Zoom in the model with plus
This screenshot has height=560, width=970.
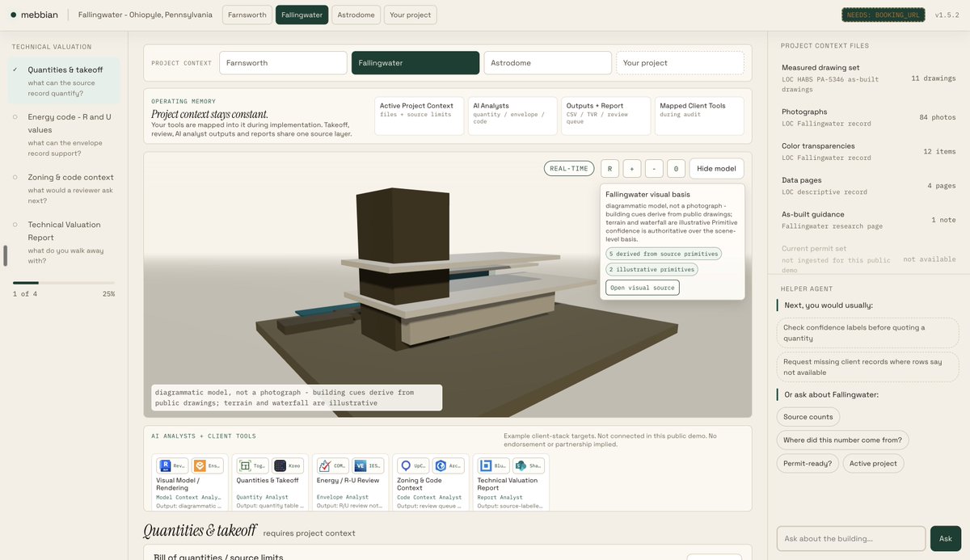632,168
